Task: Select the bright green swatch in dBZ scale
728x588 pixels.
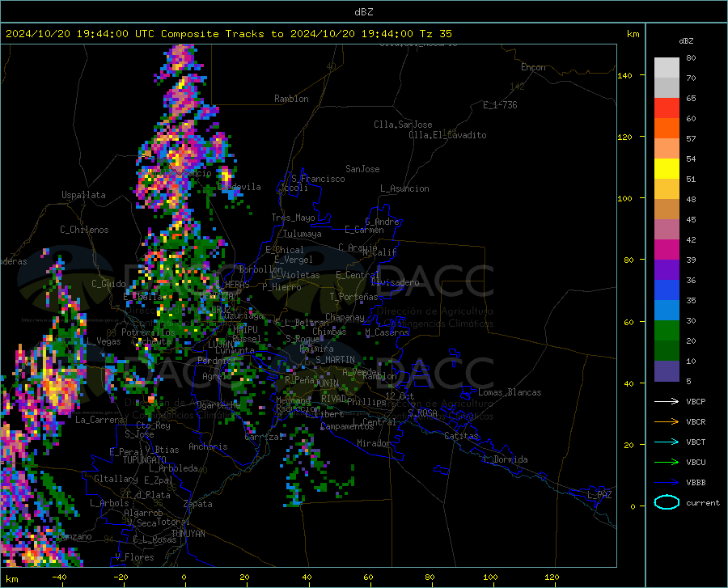Action: [667, 331]
